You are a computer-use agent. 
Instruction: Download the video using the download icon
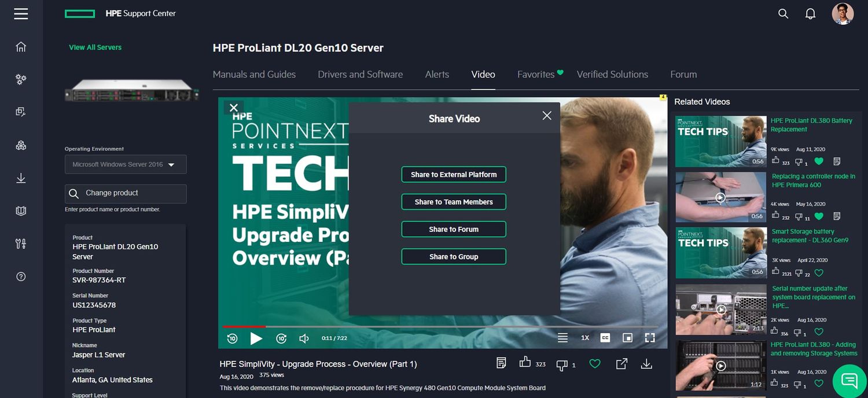coord(647,364)
